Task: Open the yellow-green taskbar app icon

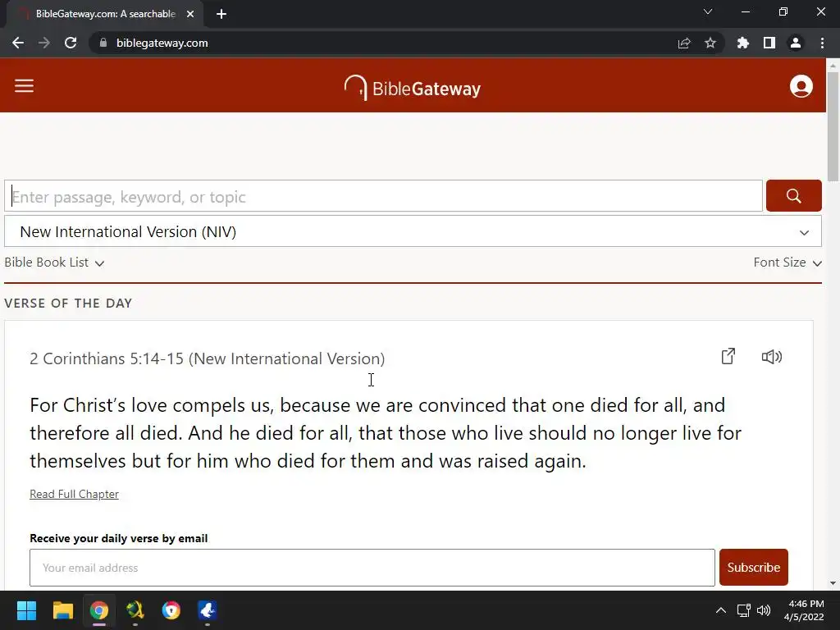Action: 135,610
